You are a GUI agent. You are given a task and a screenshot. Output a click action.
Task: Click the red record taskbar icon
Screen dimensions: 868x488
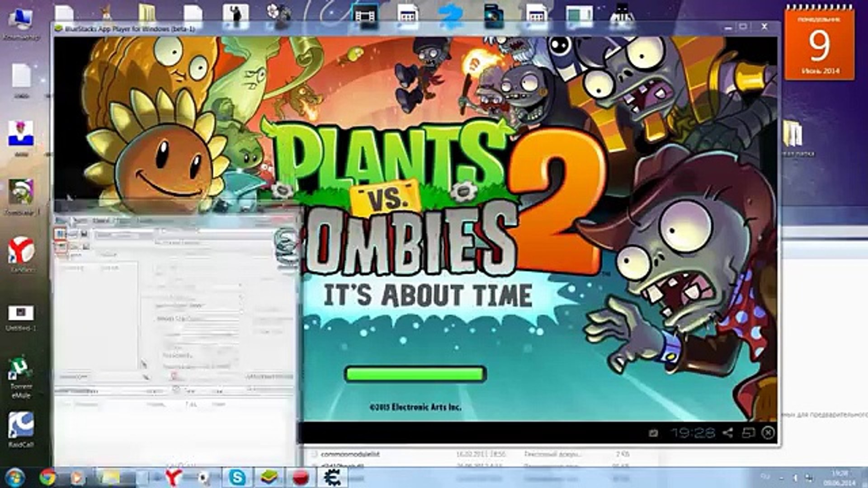click(301, 478)
